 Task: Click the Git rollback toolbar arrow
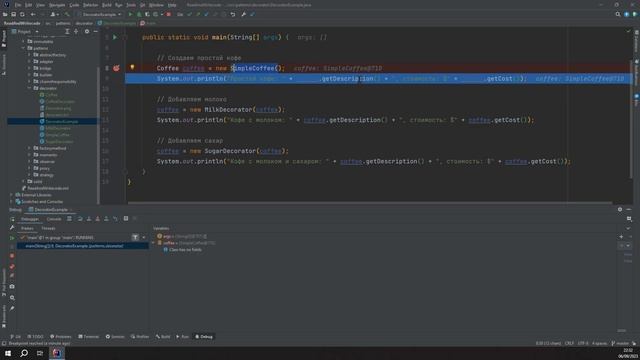click(233, 14)
